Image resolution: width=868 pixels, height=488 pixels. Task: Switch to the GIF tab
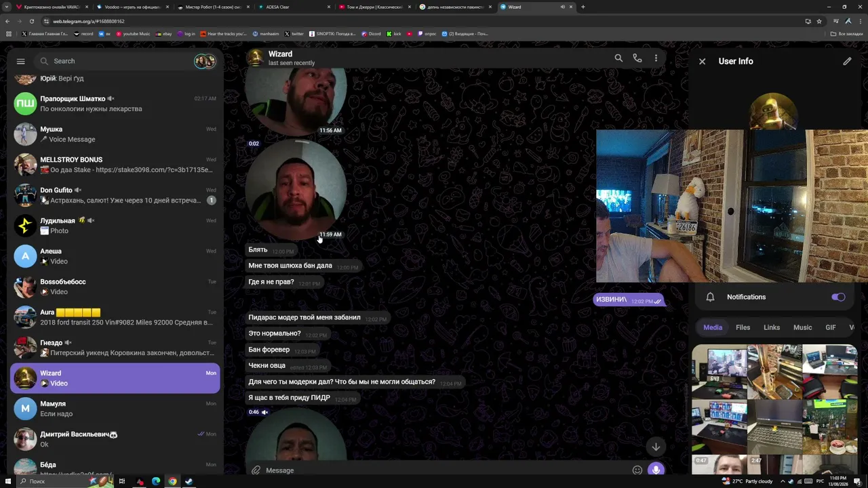[831, 327]
